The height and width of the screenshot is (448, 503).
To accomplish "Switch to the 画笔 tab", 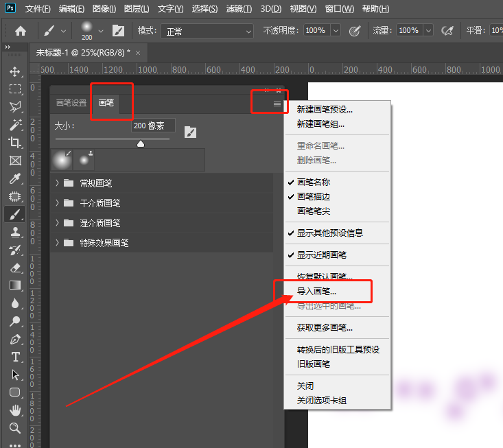I will 106,103.
